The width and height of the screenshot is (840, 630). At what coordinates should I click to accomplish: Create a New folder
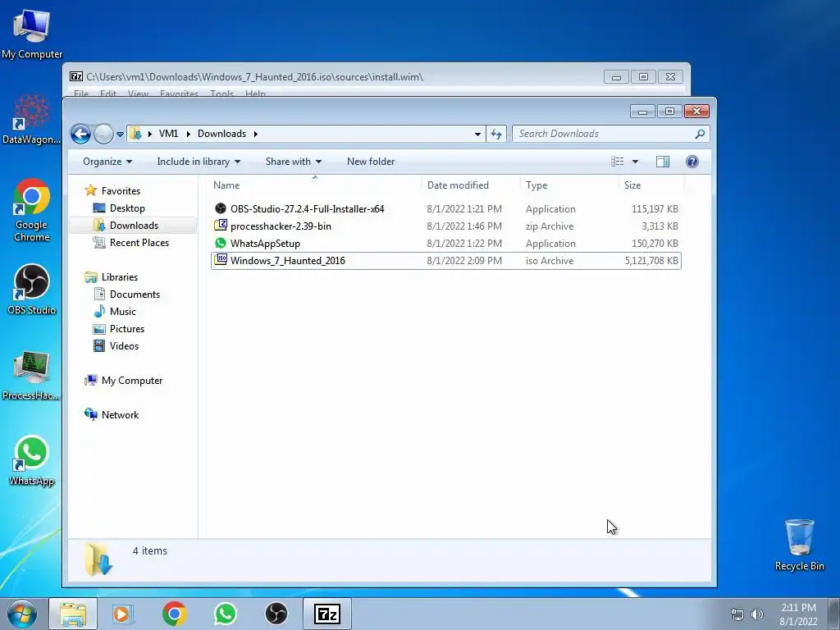[371, 162]
